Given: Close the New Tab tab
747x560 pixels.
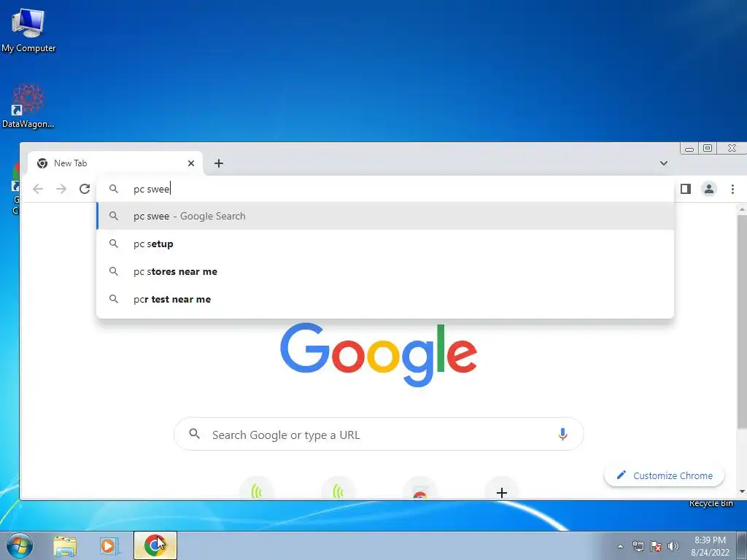Looking at the screenshot, I should click(x=191, y=163).
